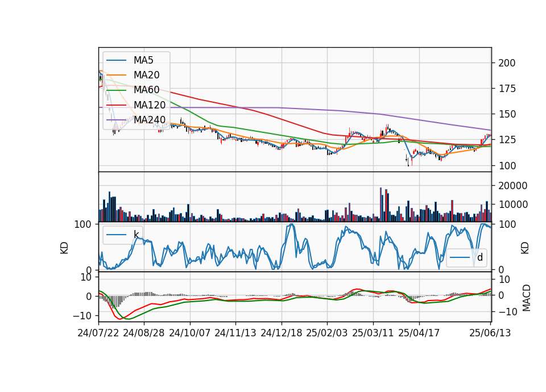The image size is (546, 392).
Task: Click the 25/06/13 date label
Action: (490, 333)
